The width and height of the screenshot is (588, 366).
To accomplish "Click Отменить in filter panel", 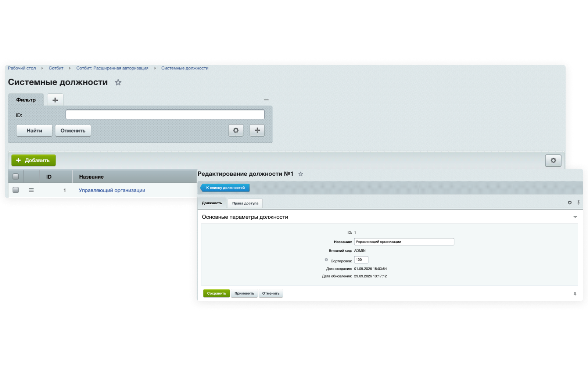I will click(73, 131).
